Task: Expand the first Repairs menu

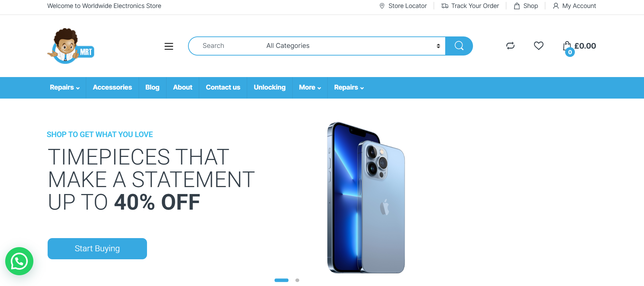Action: pyautogui.click(x=65, y=87)
